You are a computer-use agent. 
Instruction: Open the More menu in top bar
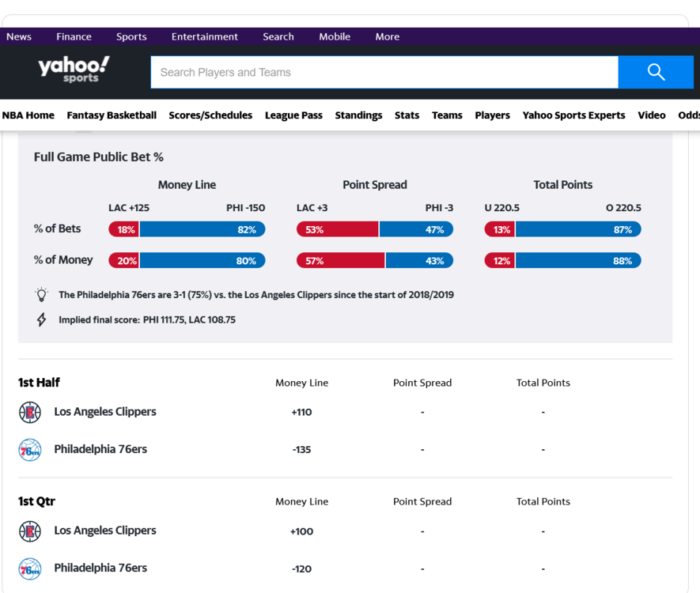pos(387,36)
